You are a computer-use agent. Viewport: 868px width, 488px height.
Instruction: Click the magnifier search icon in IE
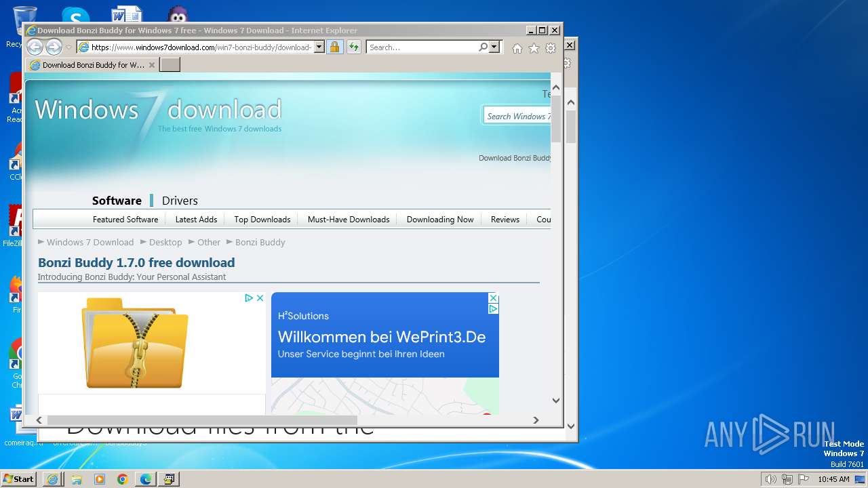point(483,47)
